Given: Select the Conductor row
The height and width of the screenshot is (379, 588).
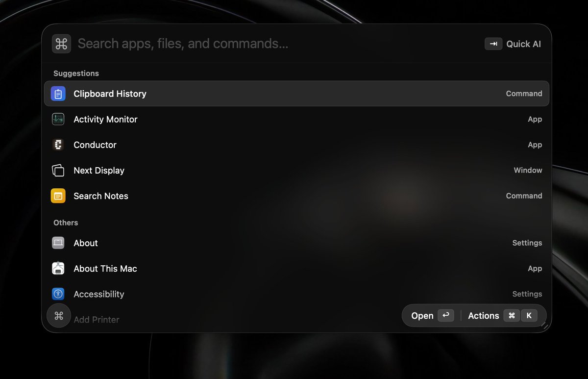Looking at the screenshot, I should coord(296,145).
